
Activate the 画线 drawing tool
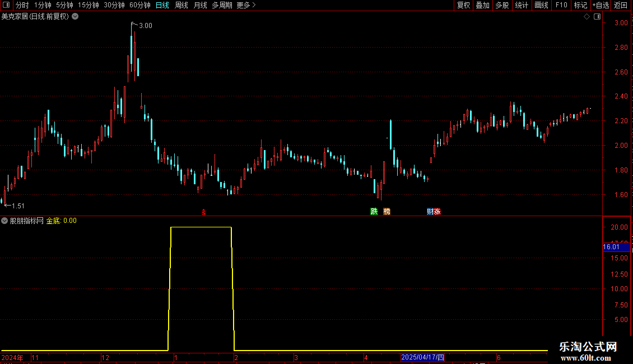point(541,5)
